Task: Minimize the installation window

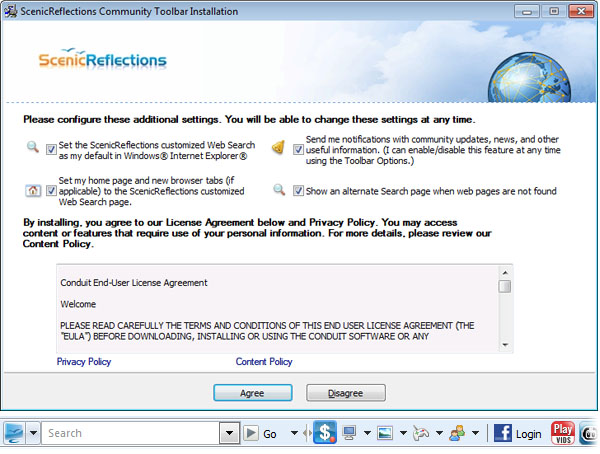Action: pyautogui.click(x=527, y=11)
